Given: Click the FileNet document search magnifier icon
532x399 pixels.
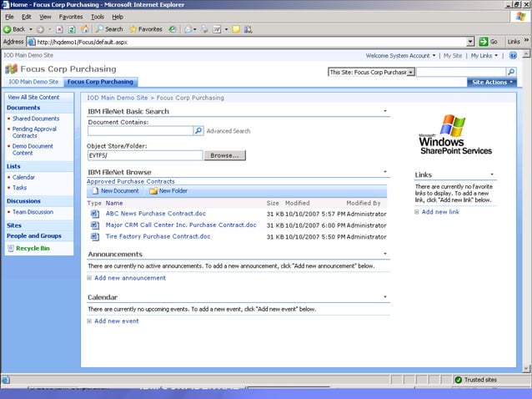Looking at the screenshot, I should 198,131.
